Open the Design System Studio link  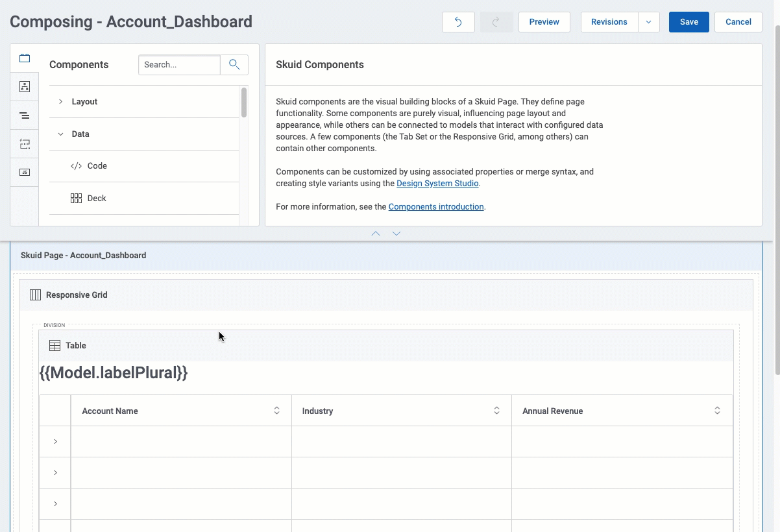click(438, 184)
